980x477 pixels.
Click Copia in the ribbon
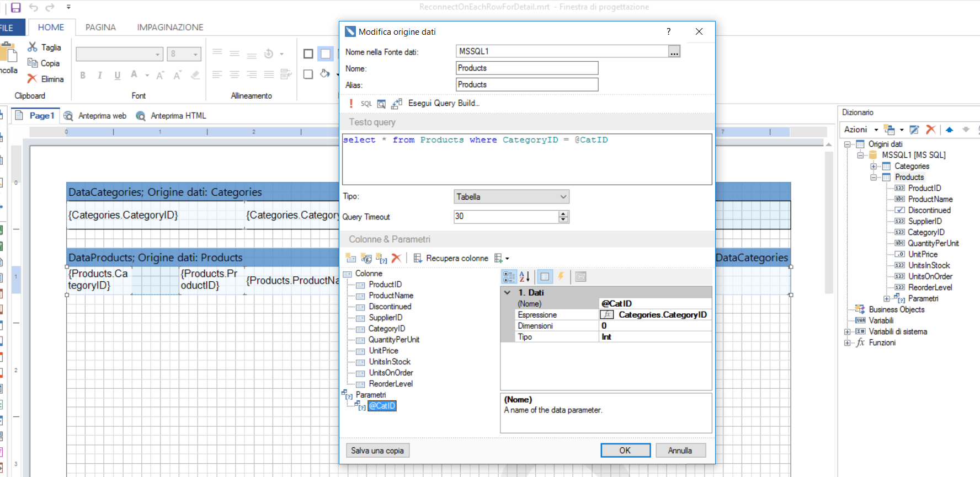44,63
